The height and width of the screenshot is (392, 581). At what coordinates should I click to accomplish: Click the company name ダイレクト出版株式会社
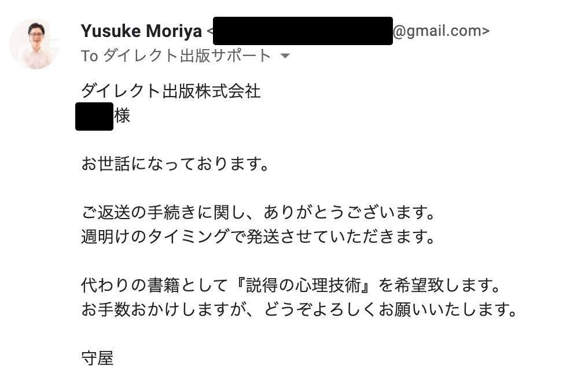pos(171,91)
